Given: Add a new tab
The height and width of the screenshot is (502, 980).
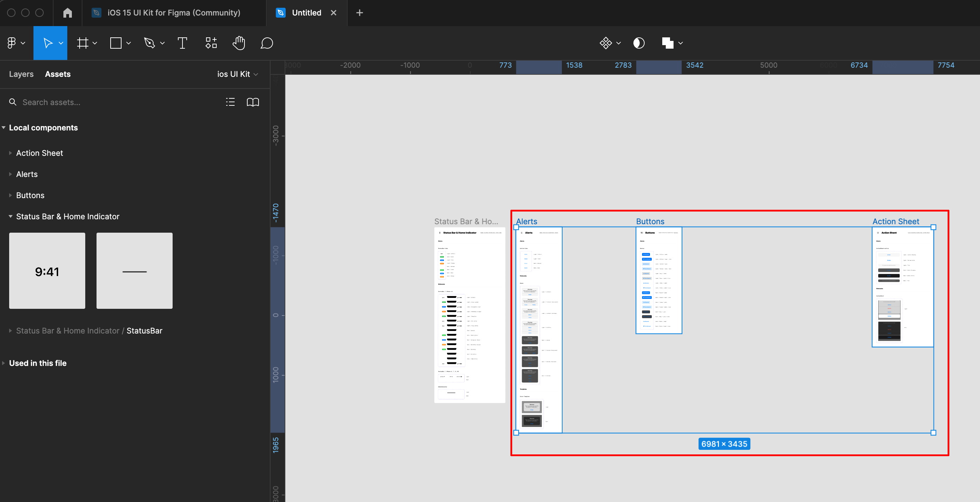Looking at the screenshot, I should 359,13.
